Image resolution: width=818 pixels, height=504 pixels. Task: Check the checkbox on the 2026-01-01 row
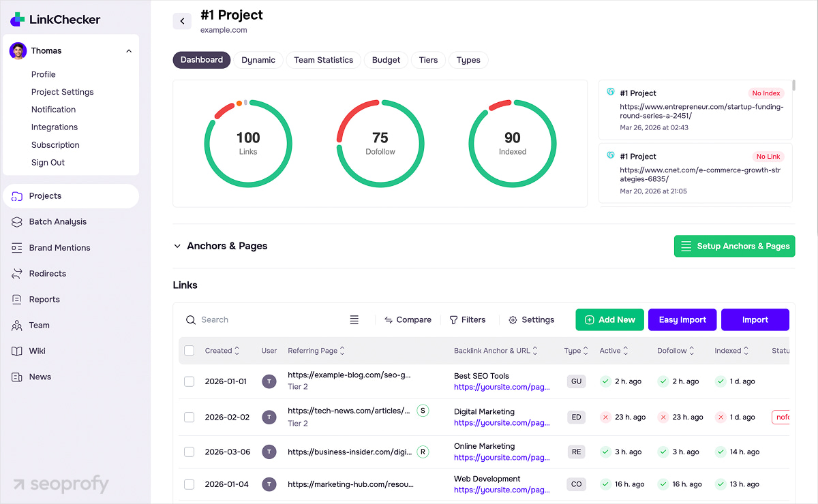189,381
